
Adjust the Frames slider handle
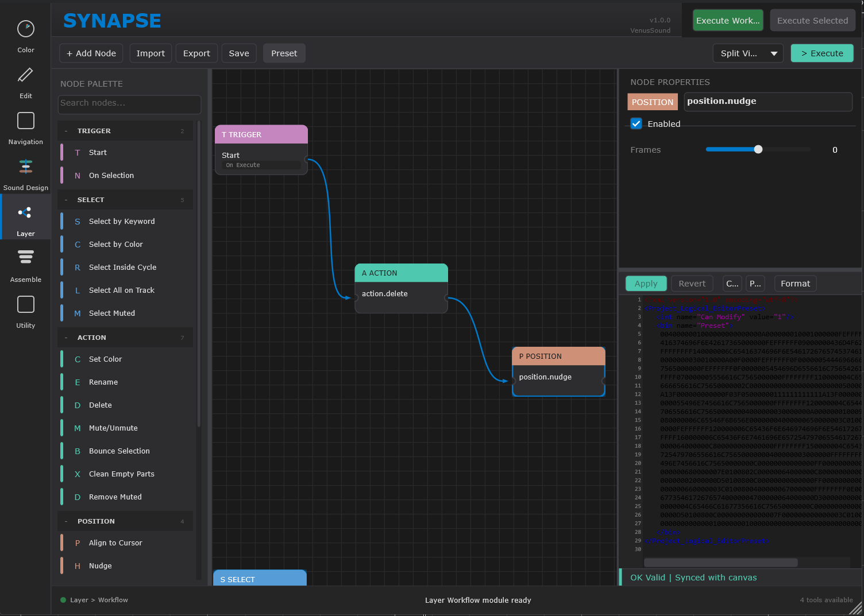click(758, 149)
